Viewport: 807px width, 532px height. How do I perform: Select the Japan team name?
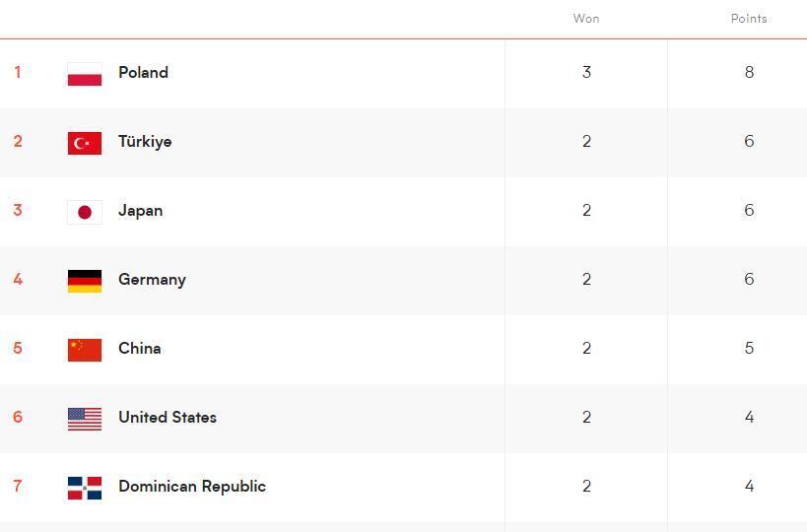click(140, 211)
